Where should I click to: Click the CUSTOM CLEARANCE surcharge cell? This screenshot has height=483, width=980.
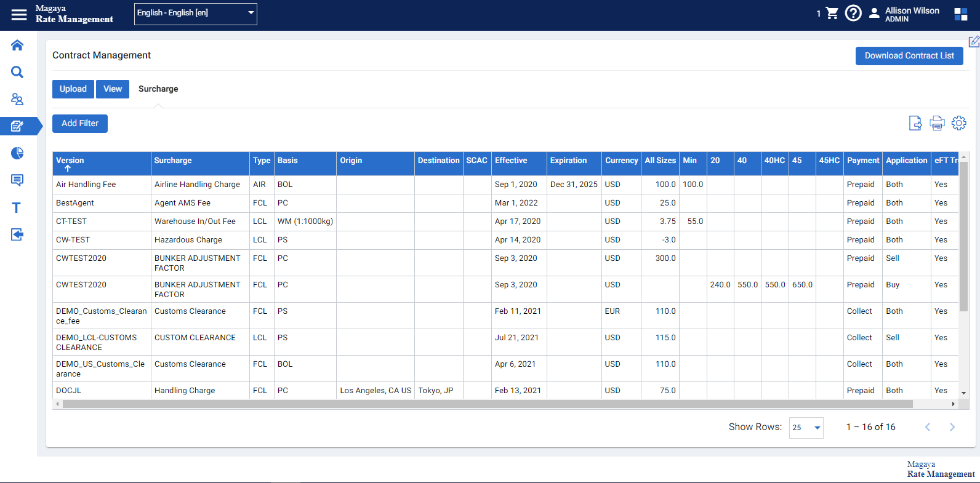point(200,342)
